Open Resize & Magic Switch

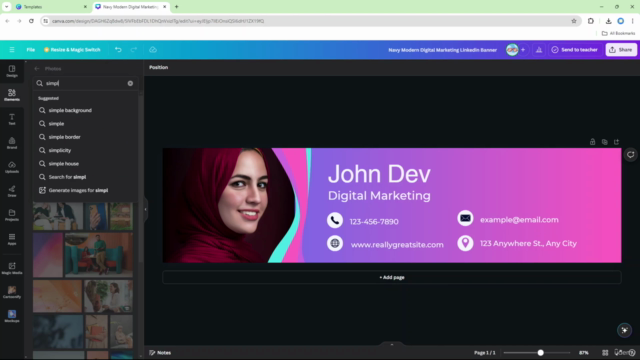point(72,50)
